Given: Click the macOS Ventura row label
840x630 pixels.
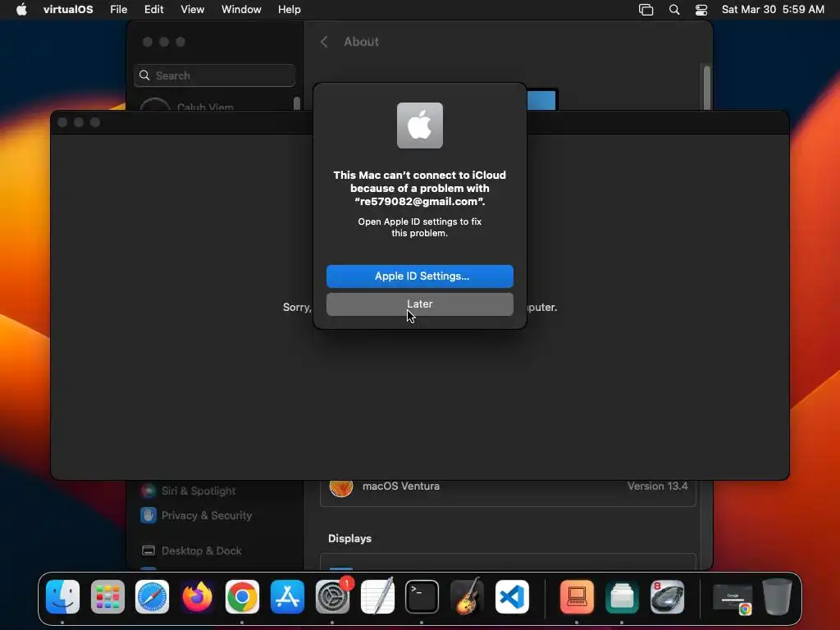Looking at the screenshot, I should pos(400,486).
